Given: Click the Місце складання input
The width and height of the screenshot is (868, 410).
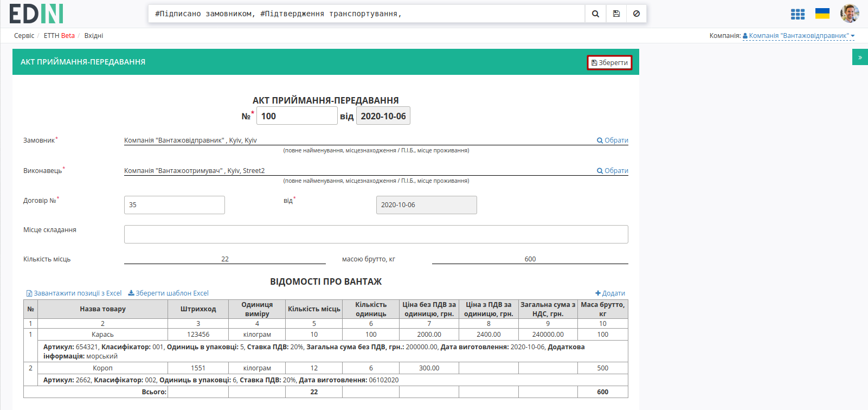Looking at the screenshot, I should coord(376,234).
